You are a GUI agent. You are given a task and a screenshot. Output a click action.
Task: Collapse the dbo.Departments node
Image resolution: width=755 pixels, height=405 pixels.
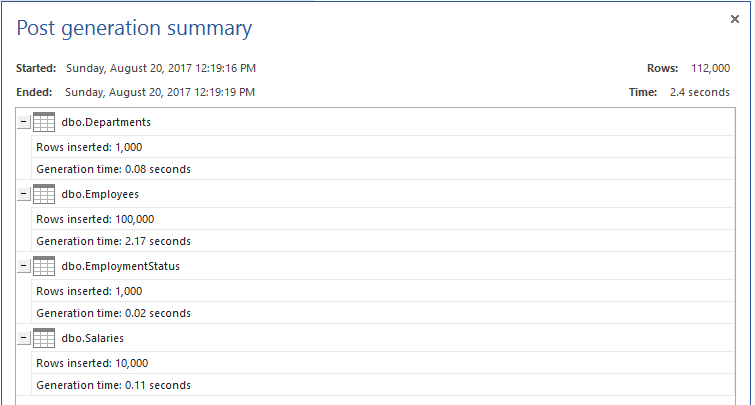tap(24, 123)
